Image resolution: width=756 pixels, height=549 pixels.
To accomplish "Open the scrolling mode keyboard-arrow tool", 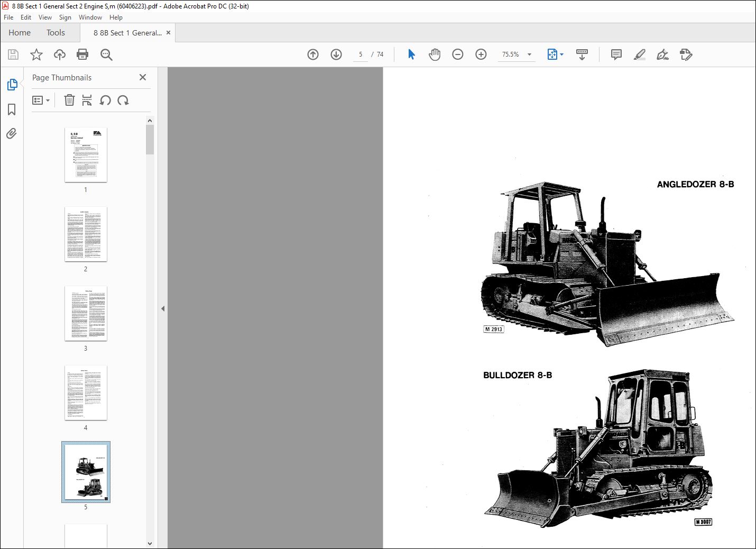I will (582, 54).
